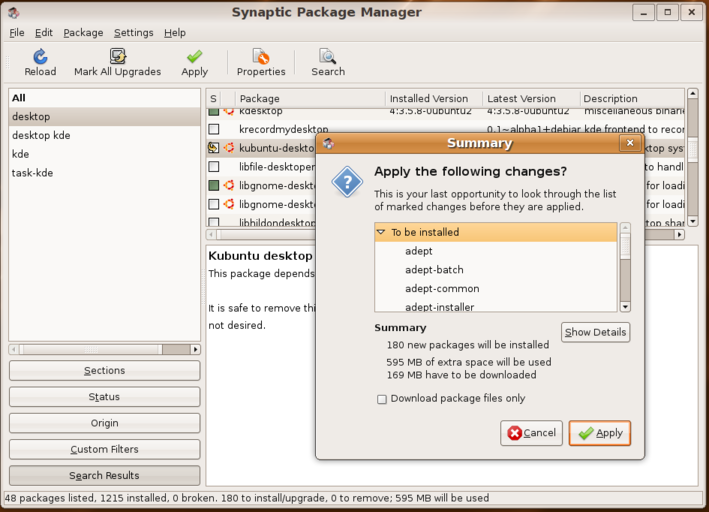Click the Description column header
This screenshot has width=709, height=512.
[632, 99]
